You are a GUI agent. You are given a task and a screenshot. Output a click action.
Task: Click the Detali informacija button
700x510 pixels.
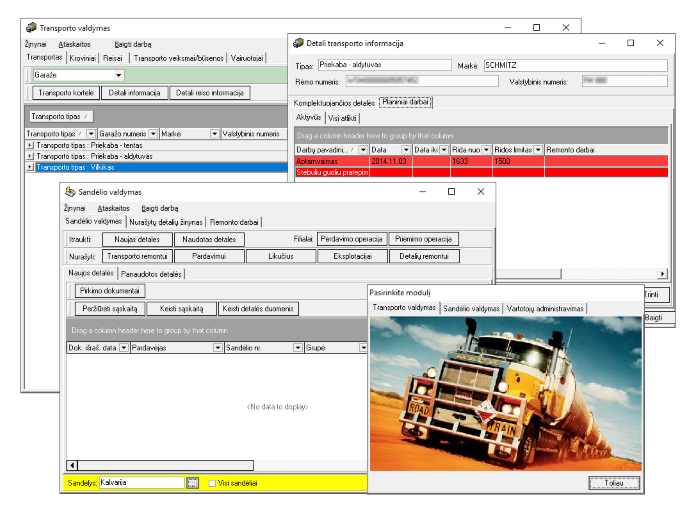click(134, 93)
